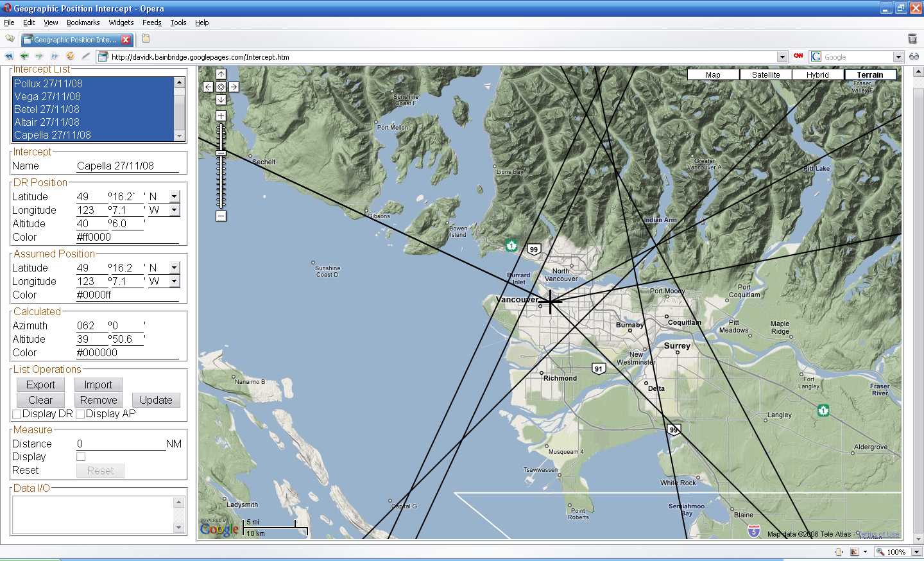Toggle the Measure Display checkbox

click(x=81, y=456)
